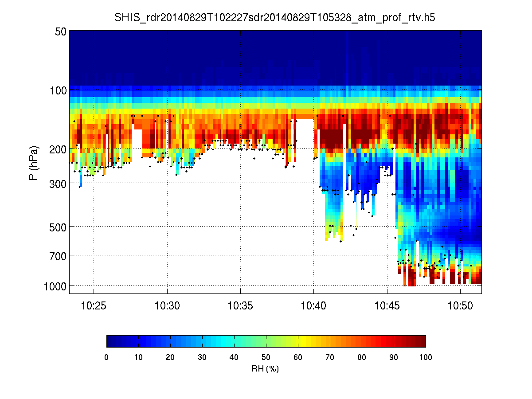
Task: Select the 10:25 time axis tick label
Action: pyautogui.click(x=94, y=305)
